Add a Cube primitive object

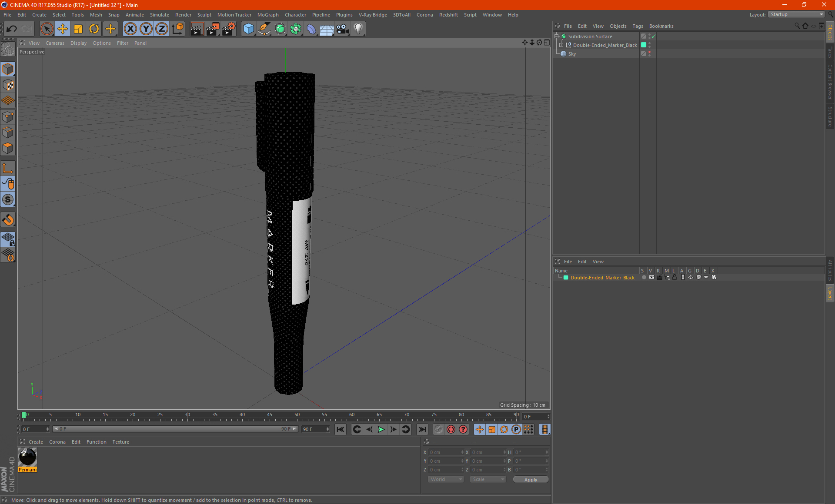tap(248, 29)
